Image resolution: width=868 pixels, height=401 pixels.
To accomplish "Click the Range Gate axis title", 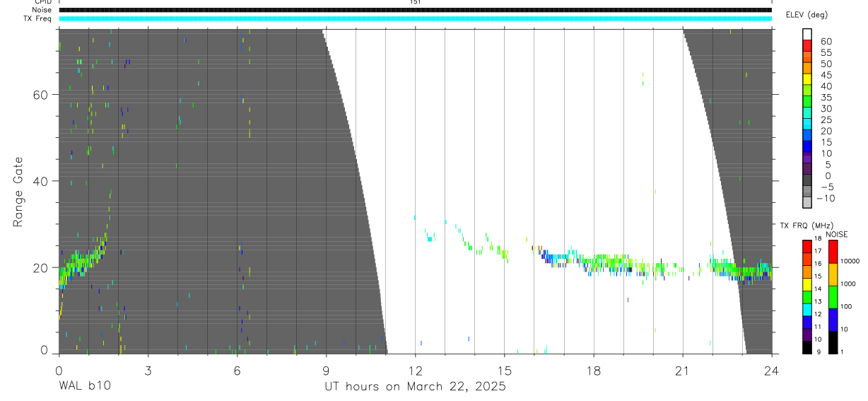I will (19, 192).
